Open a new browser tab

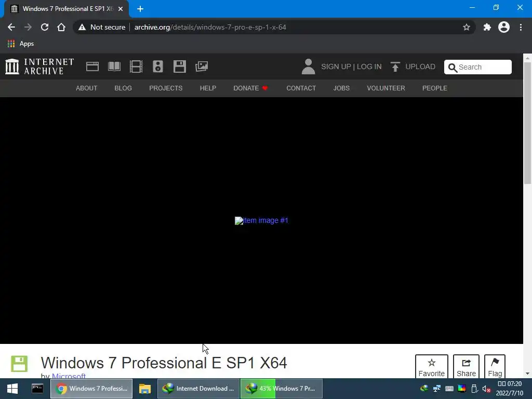[x=140, y=9]
